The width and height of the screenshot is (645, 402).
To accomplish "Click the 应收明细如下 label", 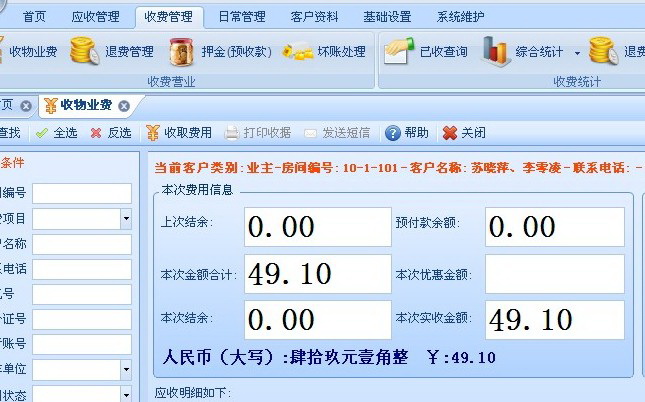I will point(193,393).
